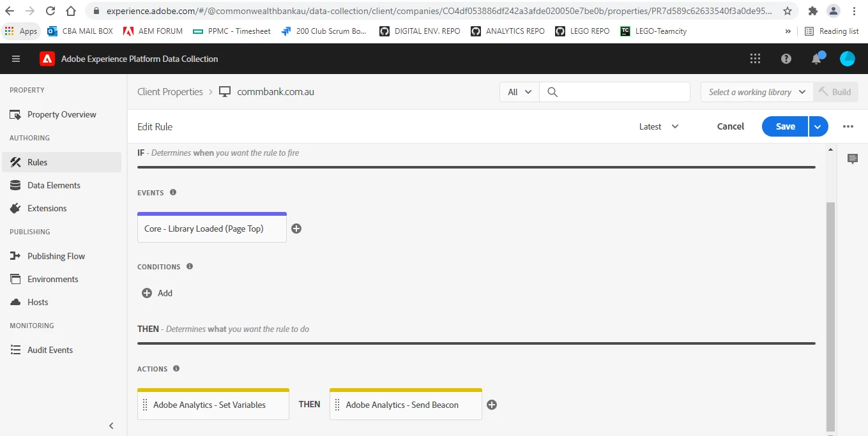Show info for EVENTS section

[173, 192]
